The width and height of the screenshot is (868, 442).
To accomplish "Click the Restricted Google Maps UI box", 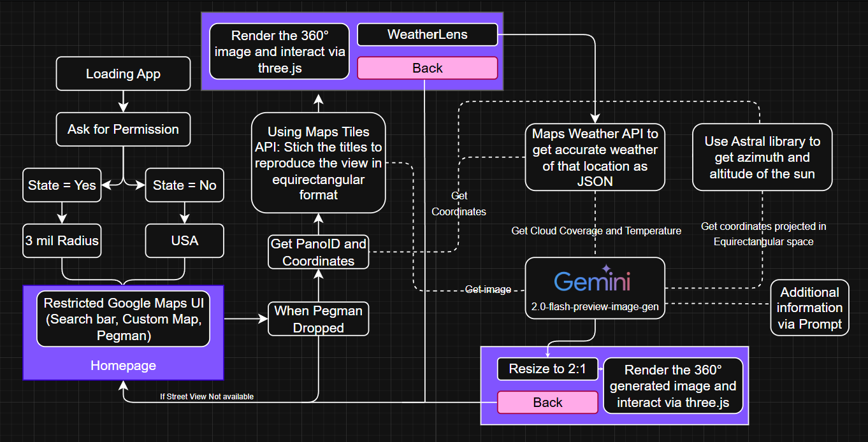I will click(123, 319).
